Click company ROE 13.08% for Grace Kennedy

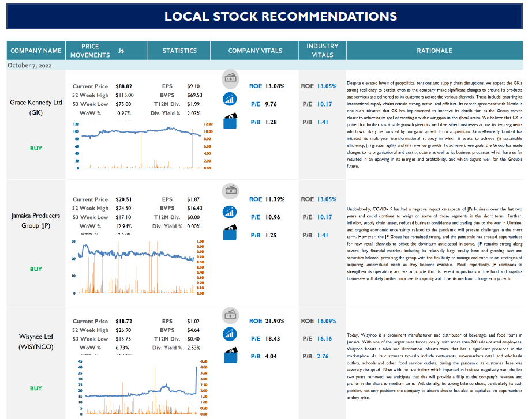point(275,86)
